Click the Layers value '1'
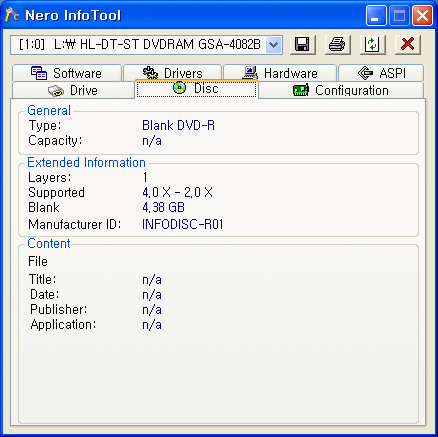438x437 pixels. point(145,177)
